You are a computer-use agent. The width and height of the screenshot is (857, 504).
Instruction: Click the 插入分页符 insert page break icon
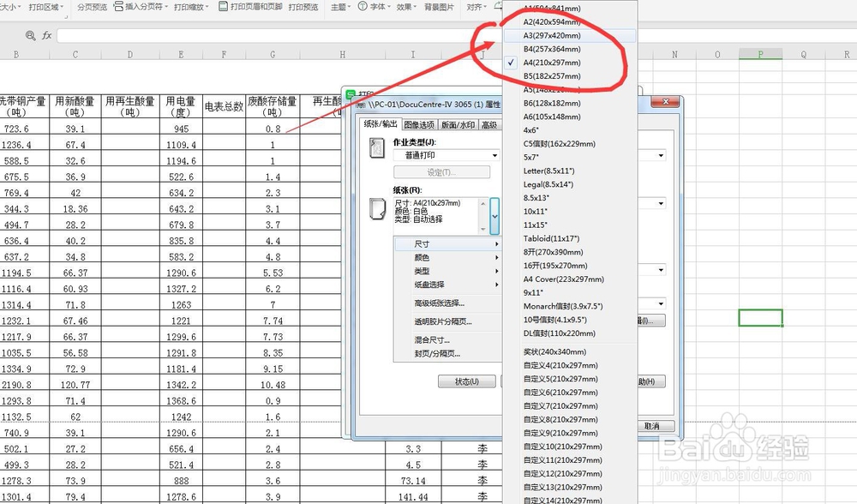click(117, 7)
